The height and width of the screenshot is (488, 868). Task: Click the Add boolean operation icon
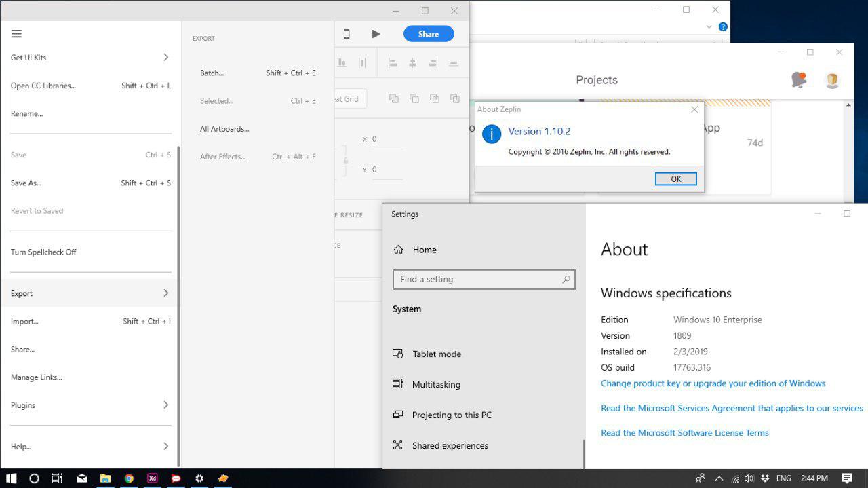tap(393, 99)
